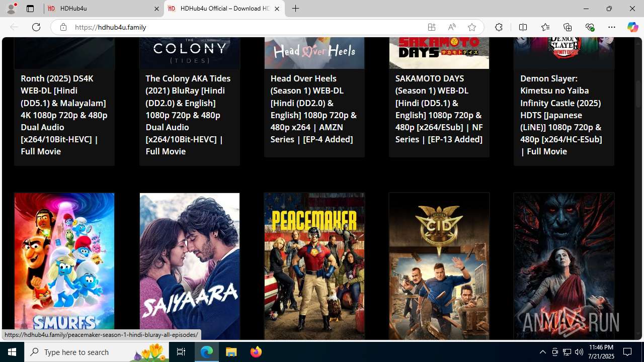Screen dimensions: 644x362
Task: Open SAKAMOTO DAYS Season 1 link
Action: click(x=439, y=109)
